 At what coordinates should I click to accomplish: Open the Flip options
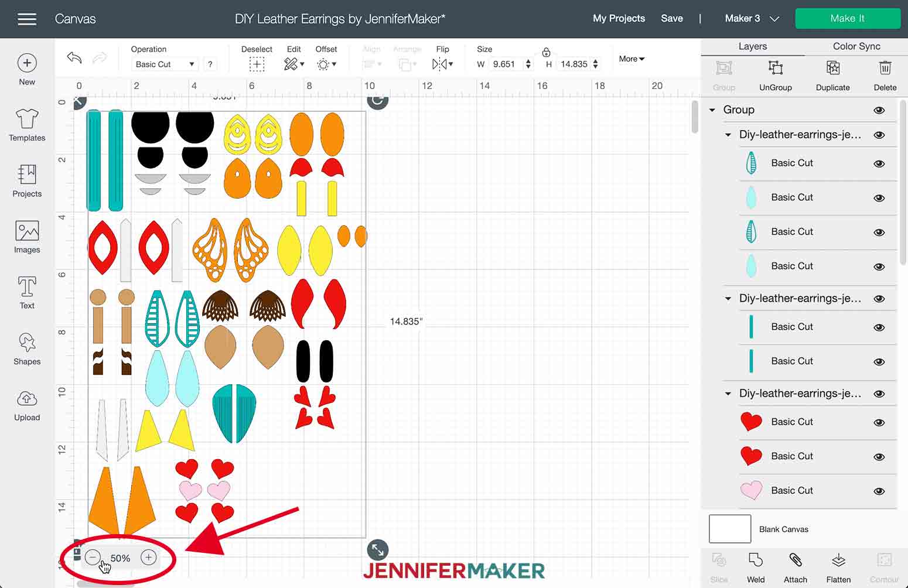(443, 64)
